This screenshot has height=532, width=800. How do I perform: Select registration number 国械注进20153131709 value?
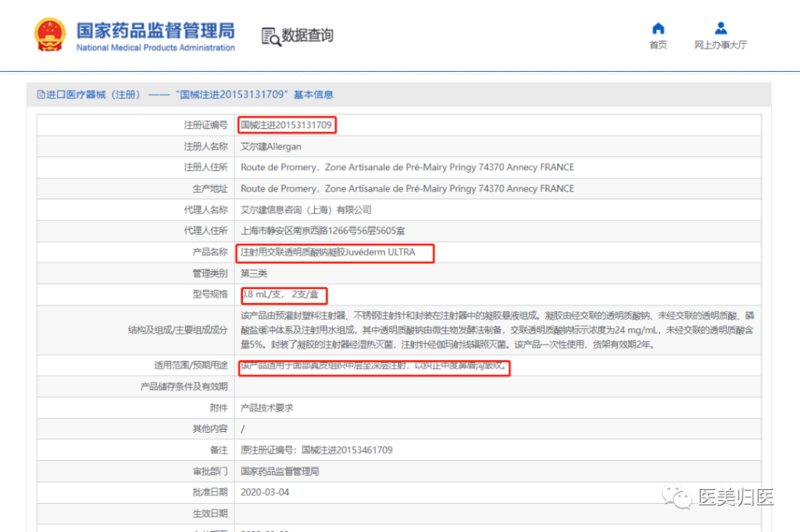286,125
